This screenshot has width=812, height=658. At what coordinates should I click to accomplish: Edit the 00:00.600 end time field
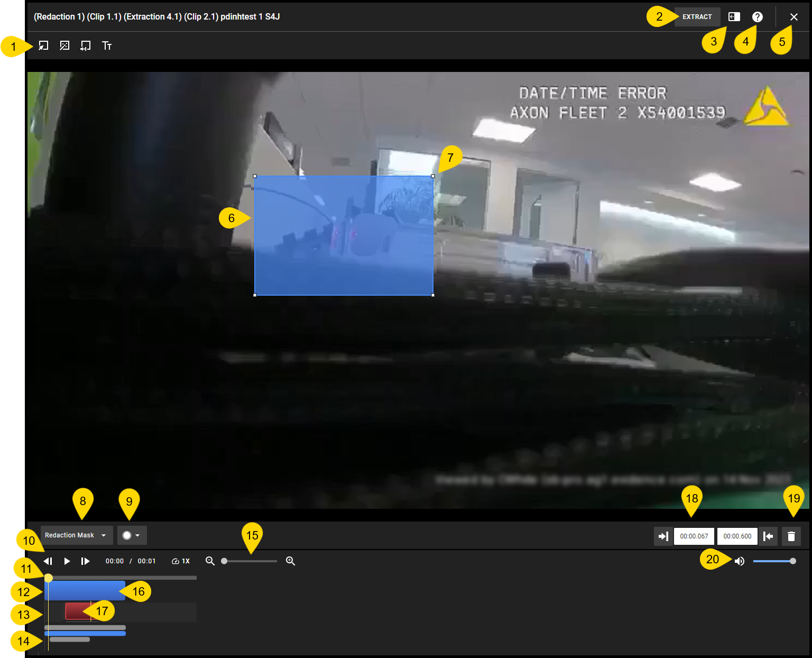click(737, 536)
